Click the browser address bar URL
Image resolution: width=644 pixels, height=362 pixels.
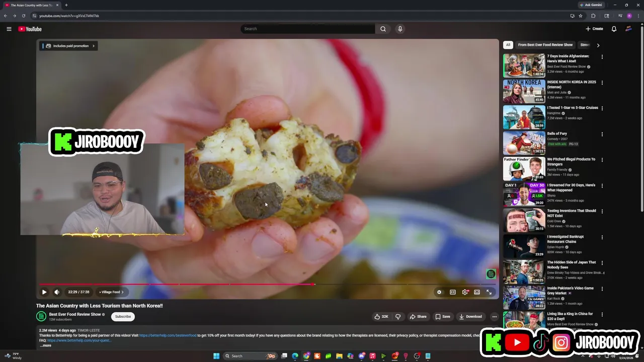(69, 16)
